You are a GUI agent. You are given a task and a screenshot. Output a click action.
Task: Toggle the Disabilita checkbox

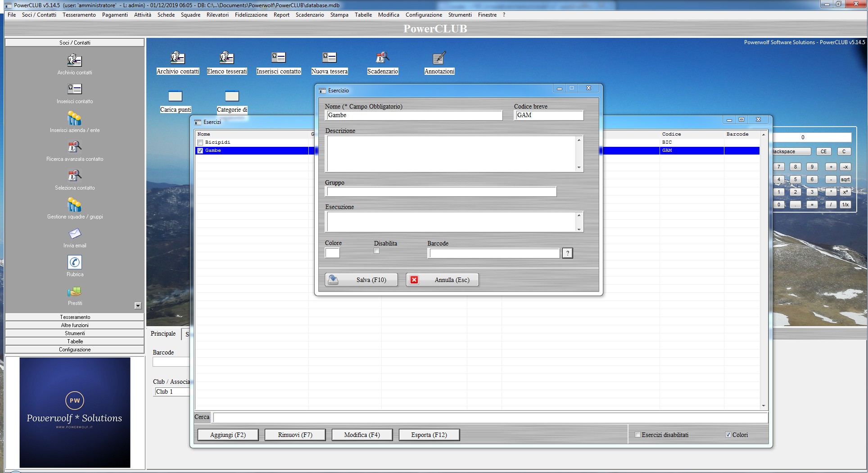377,251
